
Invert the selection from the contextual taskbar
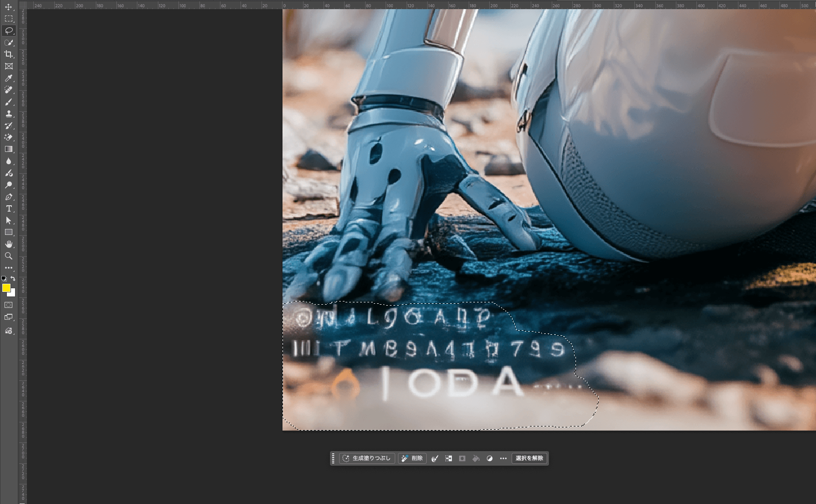[449, 458]
